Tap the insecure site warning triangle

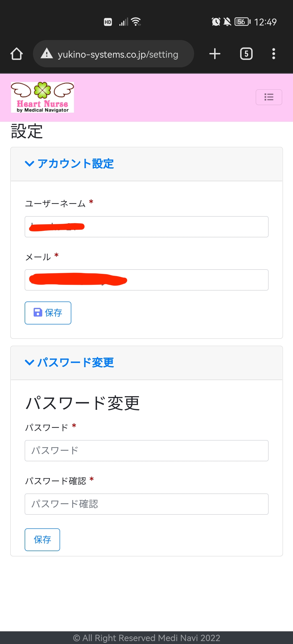click(47, 54)
